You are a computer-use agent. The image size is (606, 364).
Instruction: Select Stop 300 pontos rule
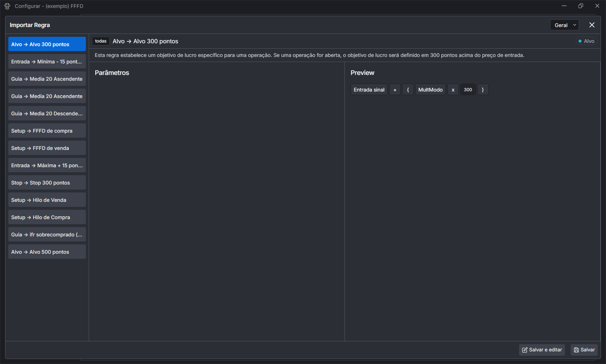point(47,183)
